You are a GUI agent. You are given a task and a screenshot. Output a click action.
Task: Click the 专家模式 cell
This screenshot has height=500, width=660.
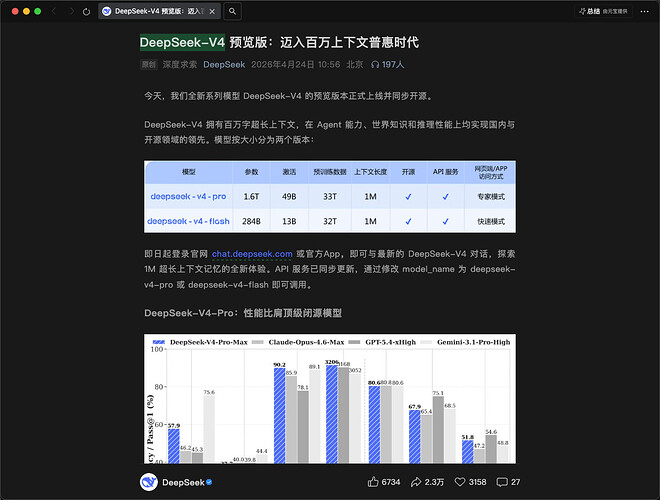pos(491,197)
